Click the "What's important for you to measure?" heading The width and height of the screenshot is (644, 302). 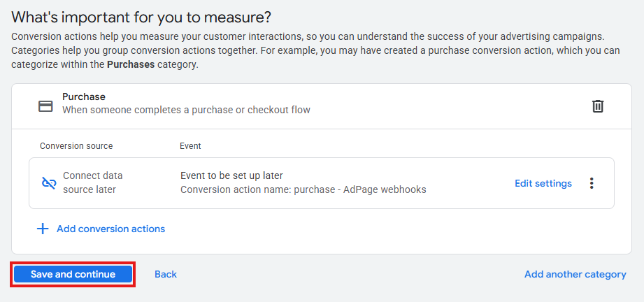pyautogui.click(x=141, y=17)
